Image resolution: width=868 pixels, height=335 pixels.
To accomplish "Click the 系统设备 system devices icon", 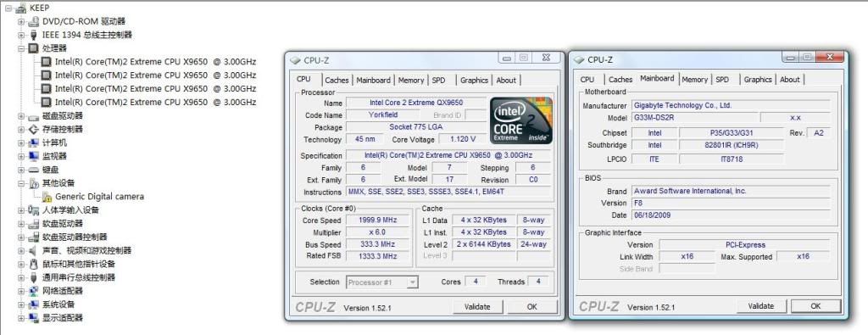I will (x=34, y=304).
